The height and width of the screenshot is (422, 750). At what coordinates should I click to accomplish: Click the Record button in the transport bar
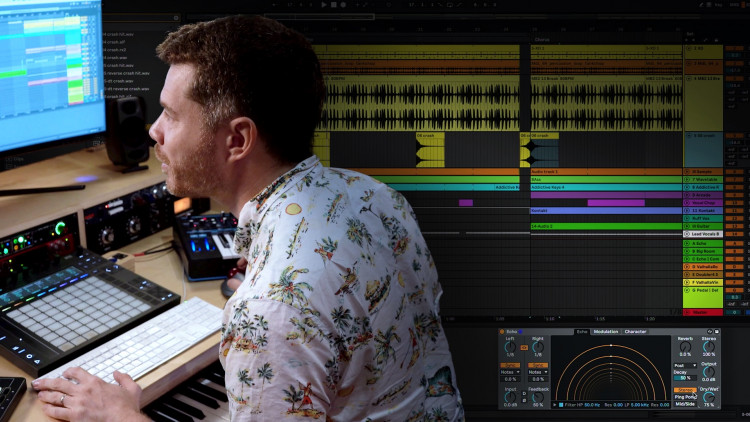coord(343,5)
